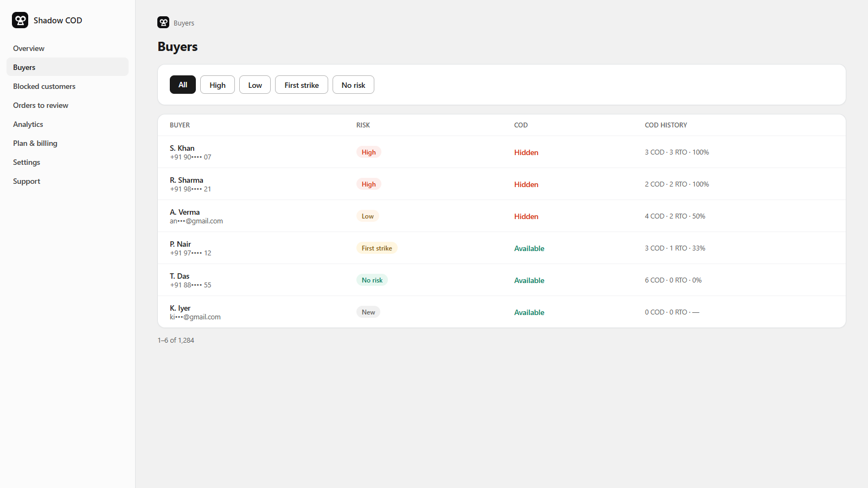The width and height of the screenshot is (868, 488).
Task: Open the S. Khan buyer row
Action: [x=502, y=152]
